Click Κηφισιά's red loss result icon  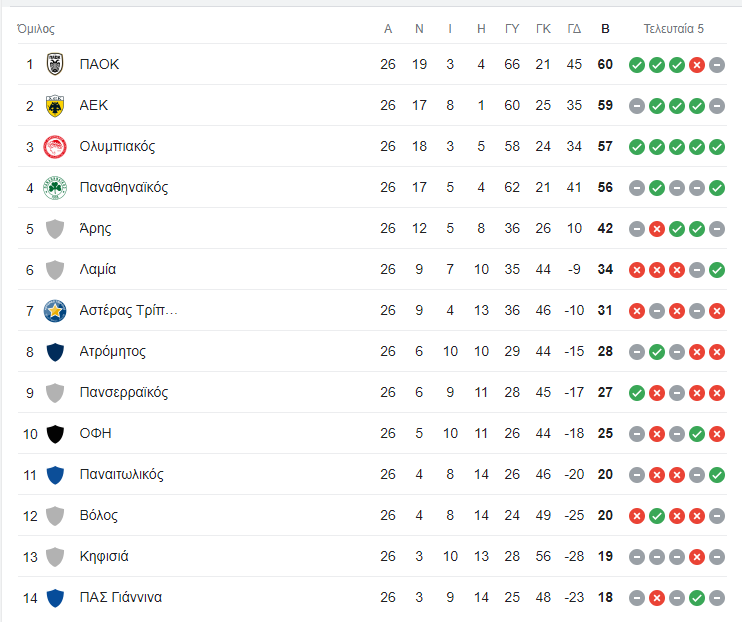coord(697,557)
